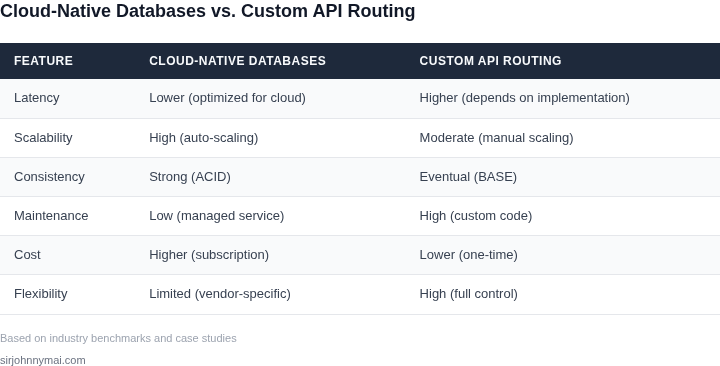
Task: Select the 'Scalability' row label
Action: tap(43, 138)
